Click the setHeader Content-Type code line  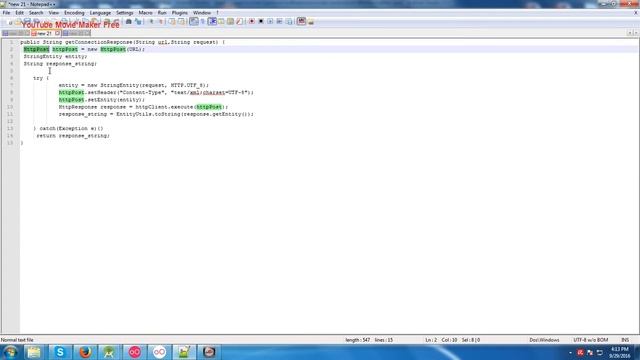click(x=156, y=92)
